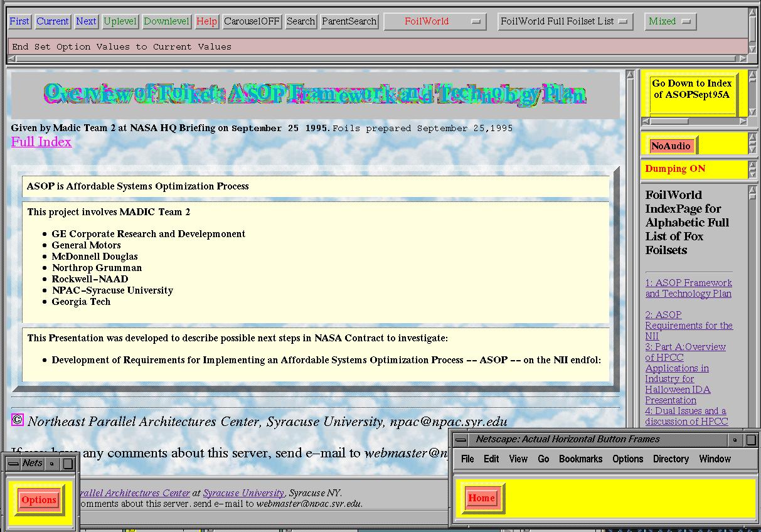Screen dimensions: 761x532
Task: Click the 'Georgia Tech' list item
Action: (x=81, y=302)
